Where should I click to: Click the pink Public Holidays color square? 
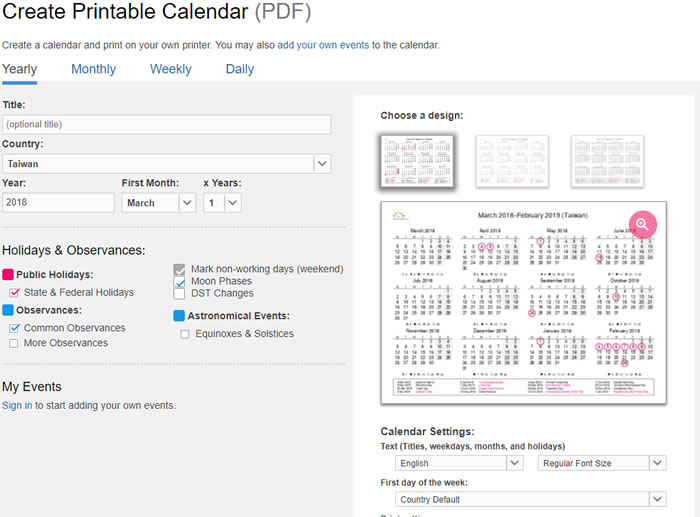coord(9,275)
